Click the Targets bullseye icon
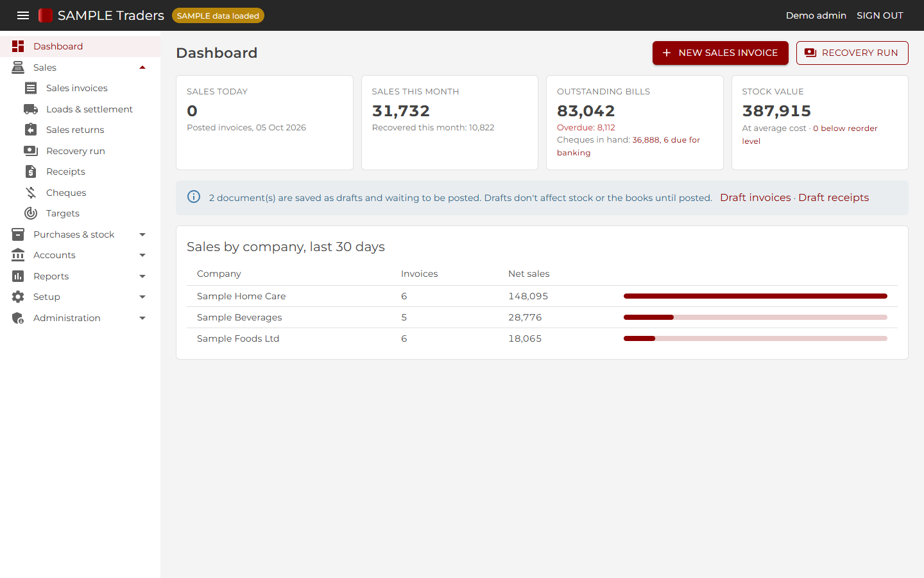The image size is (924, 578). [x=31, y=213]
